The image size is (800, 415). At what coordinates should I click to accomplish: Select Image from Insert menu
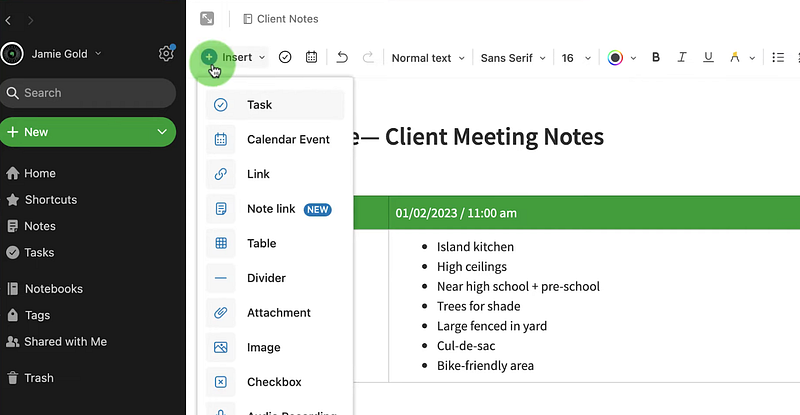click(275, 348)
